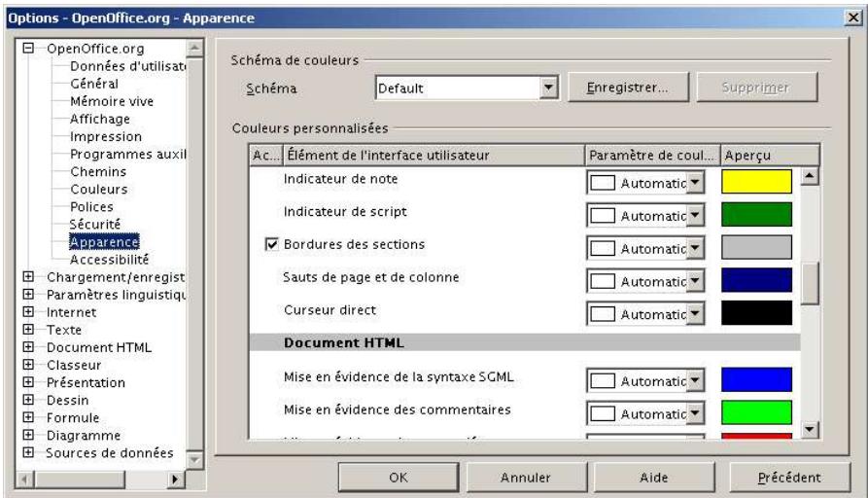Click the Enregistrer... button
The width and height of the screenshot is (868, 498).
click(628, 88)
